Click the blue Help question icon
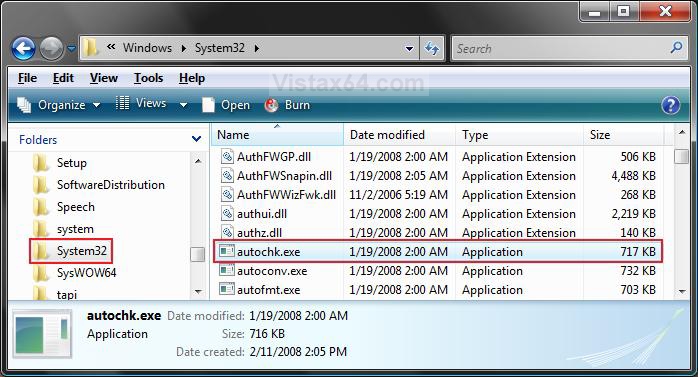 (x=670, y=105)
